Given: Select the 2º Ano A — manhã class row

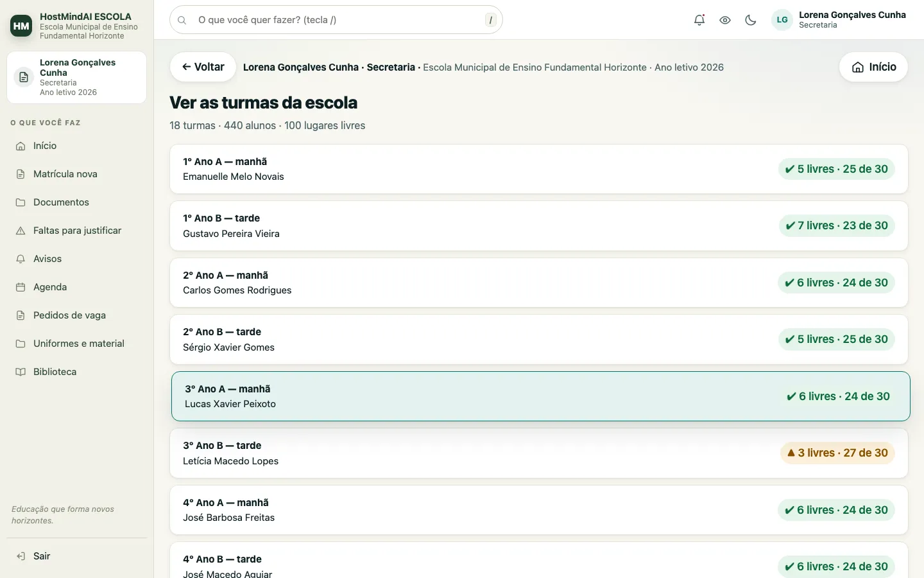Looking at the screenshot, I should click(x=539, y=283).
